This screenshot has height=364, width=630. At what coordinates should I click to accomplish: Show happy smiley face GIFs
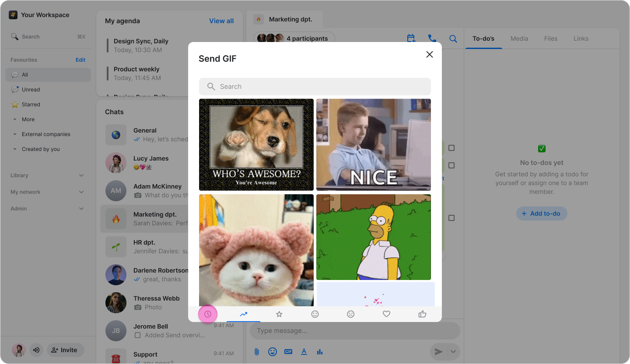click(x=315, y=314)
